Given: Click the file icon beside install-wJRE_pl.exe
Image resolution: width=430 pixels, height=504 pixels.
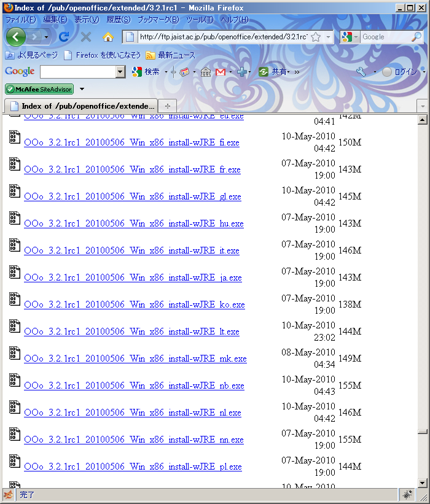Looking at the screenshot, I should point(15,460).
